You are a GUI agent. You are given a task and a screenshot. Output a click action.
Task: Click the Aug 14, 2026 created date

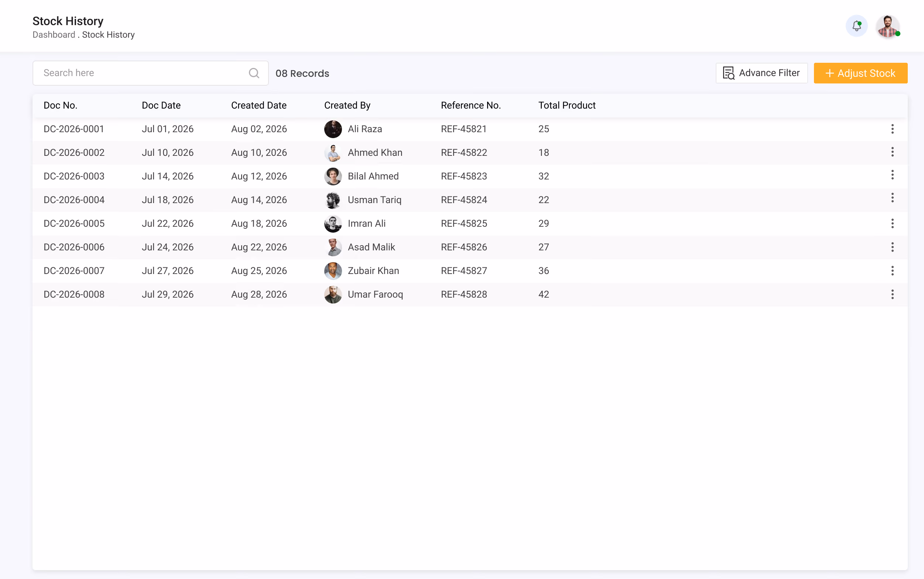click(259, 200)
